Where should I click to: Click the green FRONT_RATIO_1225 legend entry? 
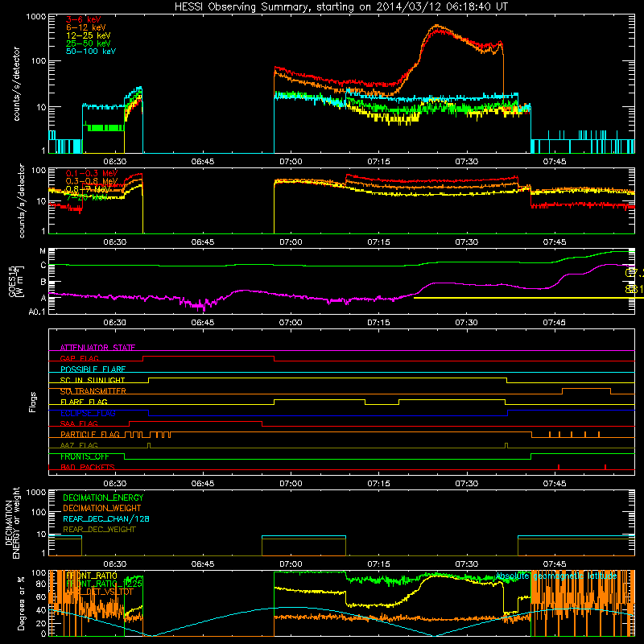104,584
